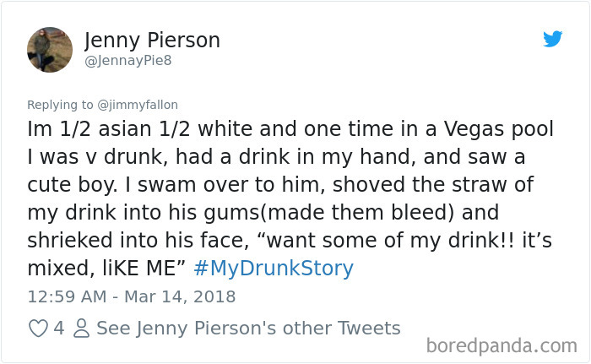Click the 'Replying to' label
Image resolution: width=591 pixels, height=364 pixels.
pyautogui.click(x=60, y=105)
